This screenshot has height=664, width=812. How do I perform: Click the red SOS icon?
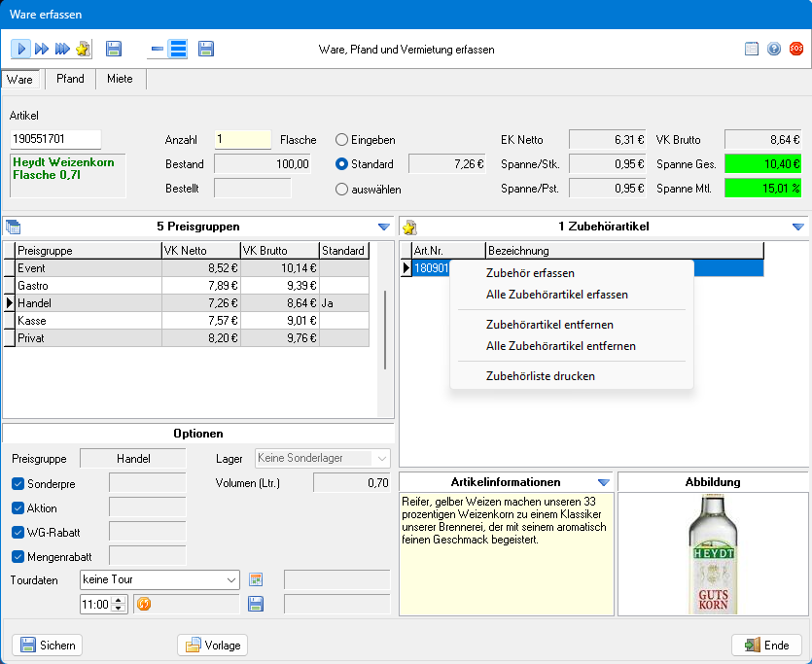pyautogui.click(x=795, y=49)
